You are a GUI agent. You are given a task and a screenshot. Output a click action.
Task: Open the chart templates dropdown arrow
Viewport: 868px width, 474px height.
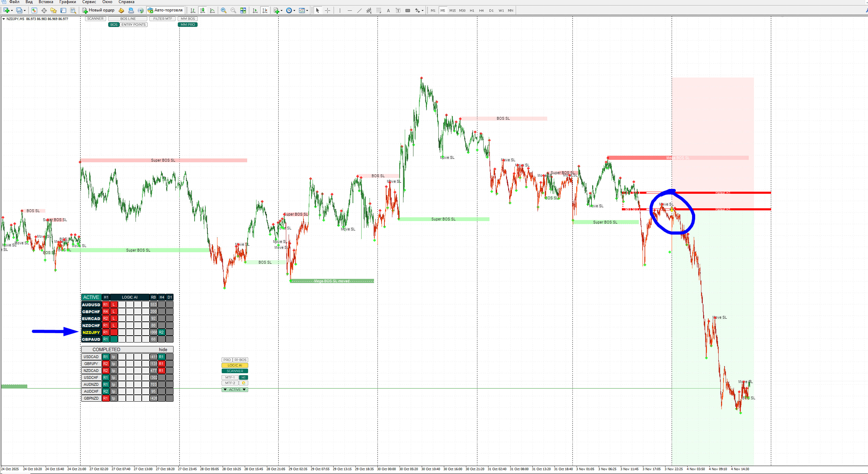click(307, 11)
